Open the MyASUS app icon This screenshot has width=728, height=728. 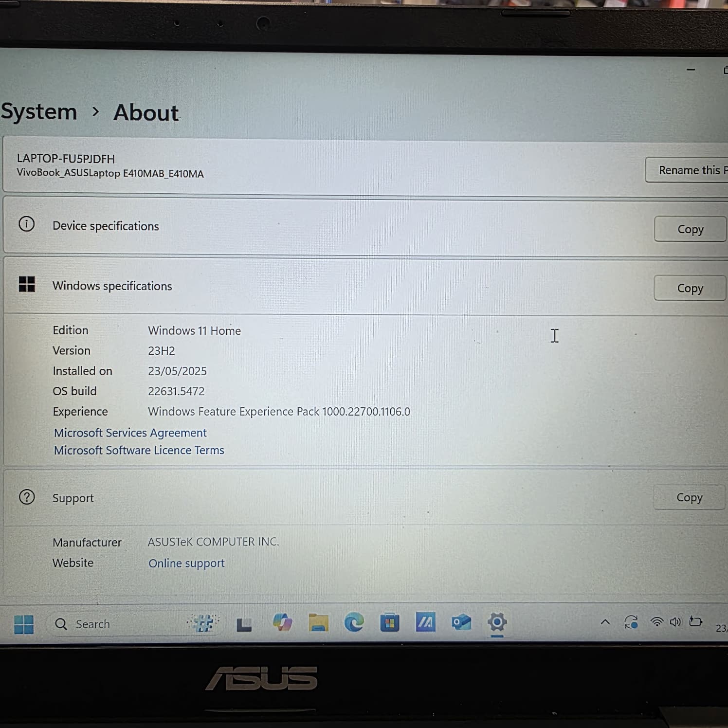coord(425,621)
